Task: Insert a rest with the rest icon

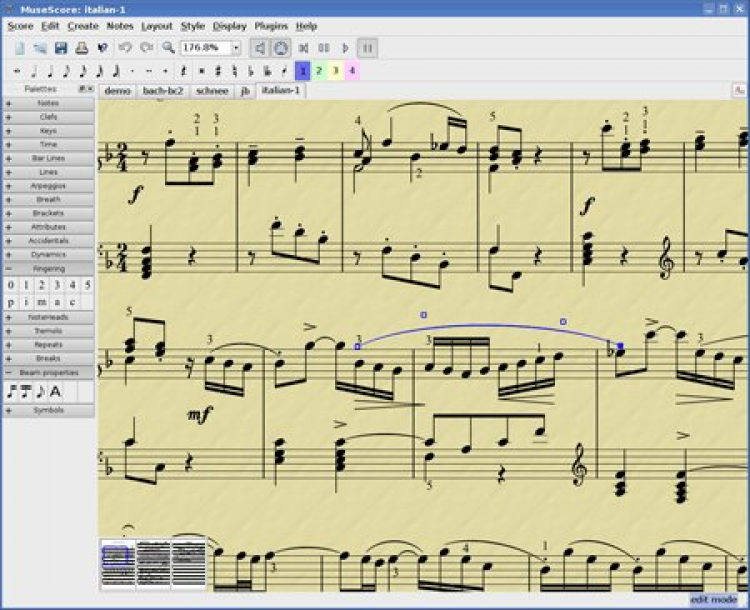Action: click(183, 71)
